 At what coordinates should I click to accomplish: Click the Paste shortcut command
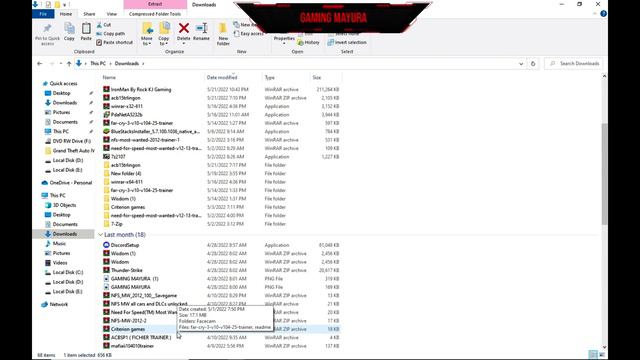(x=115, y=42)
